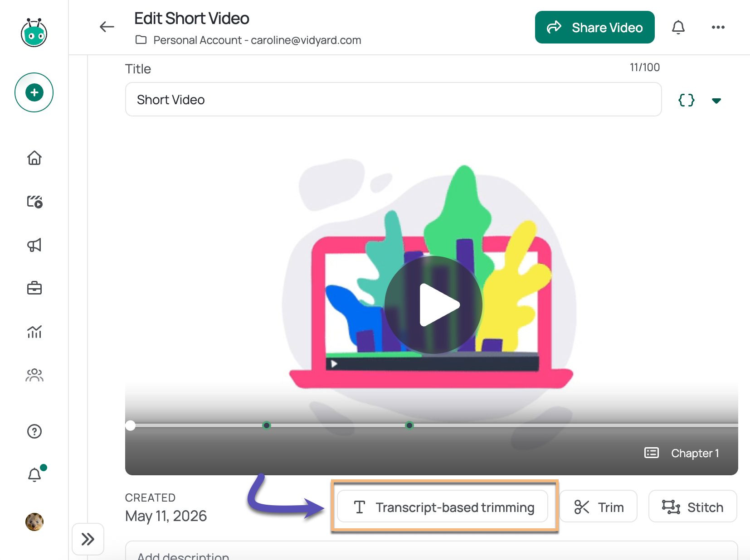The height and width of the screenshot is (560, 750).
Task: Click Transcript-based trimming button
Action: [443, 507]
